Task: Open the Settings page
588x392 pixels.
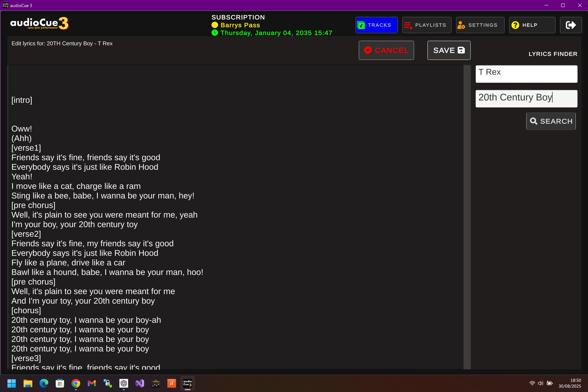Action: [480, 25]
